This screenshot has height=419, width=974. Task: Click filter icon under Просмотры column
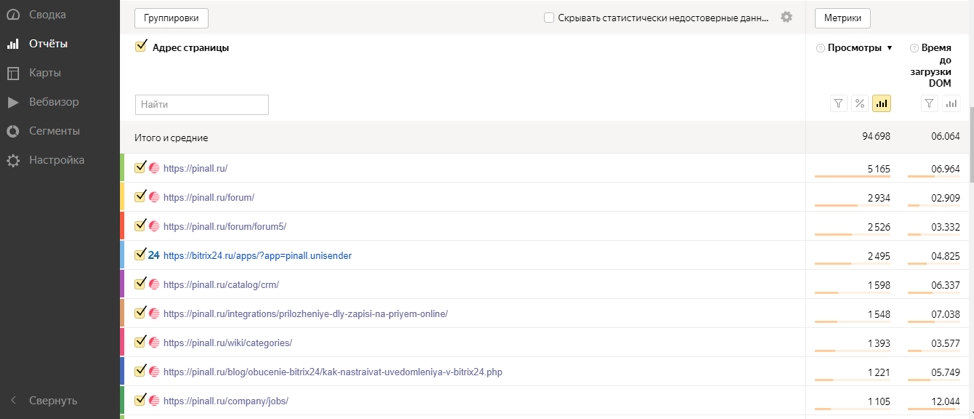coord(838,104)
